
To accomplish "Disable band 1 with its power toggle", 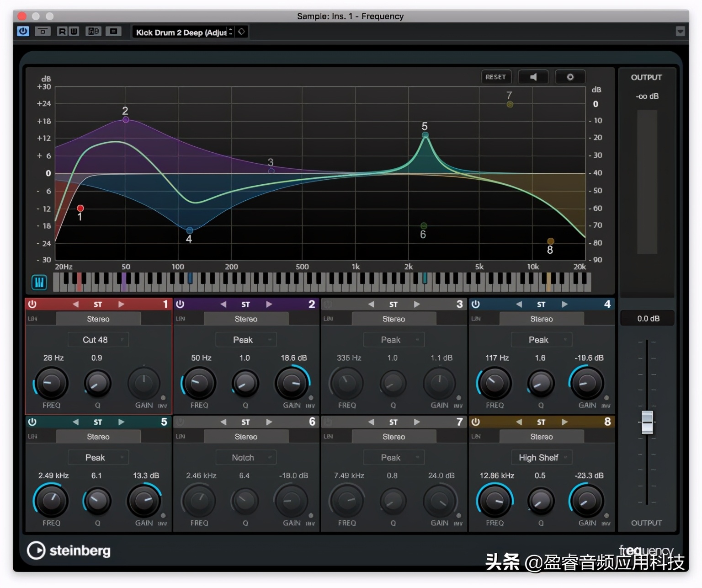I will (x=32, y=304).
